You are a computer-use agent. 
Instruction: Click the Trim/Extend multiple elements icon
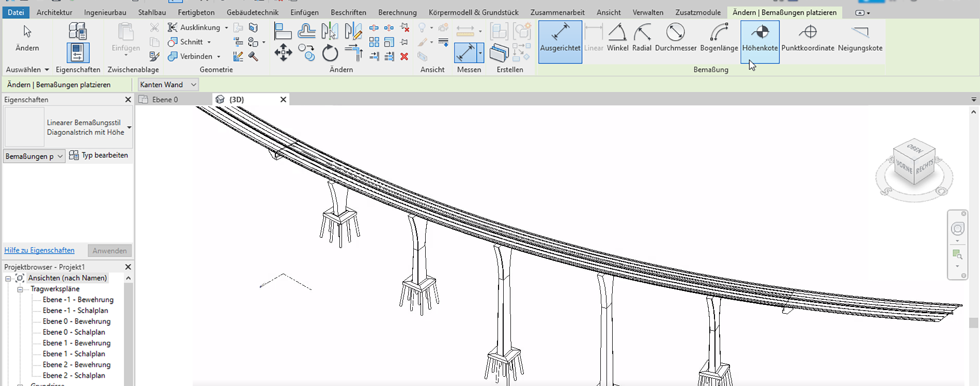point(389,56)
